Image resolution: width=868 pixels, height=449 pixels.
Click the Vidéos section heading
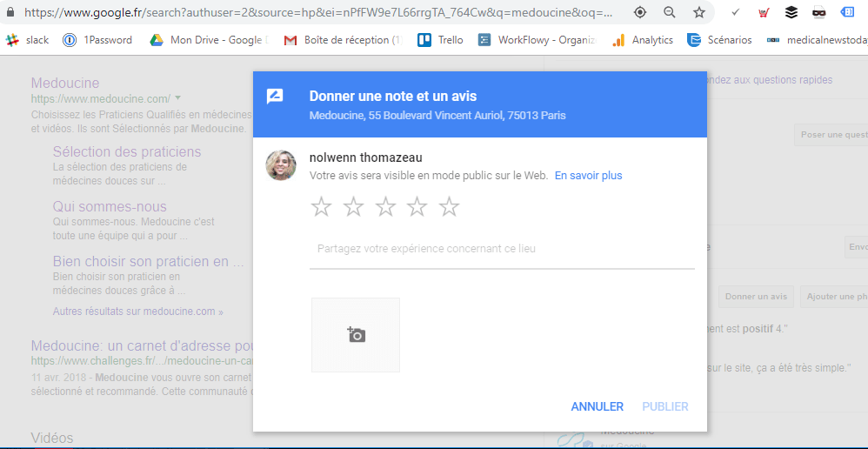pos(52,438)
